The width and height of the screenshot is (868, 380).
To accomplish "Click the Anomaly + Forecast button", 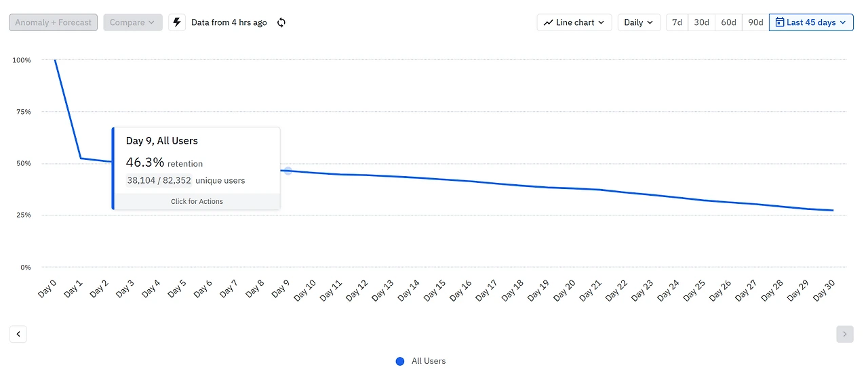I will tap(54, 22).
